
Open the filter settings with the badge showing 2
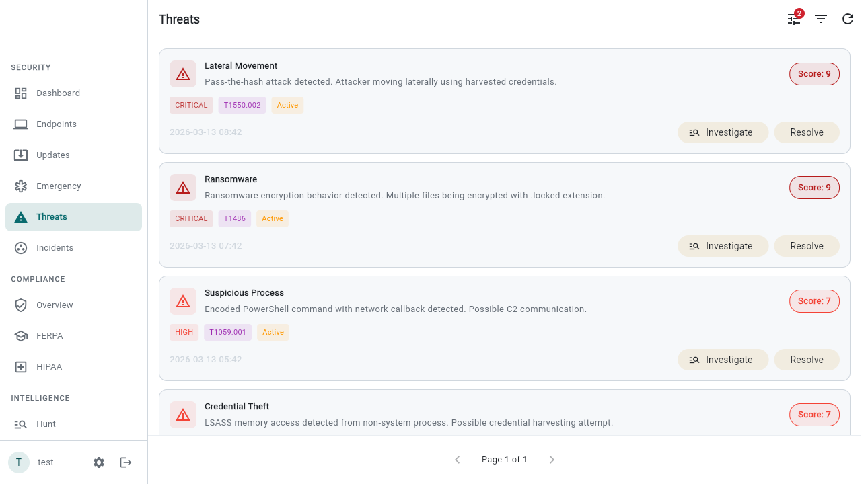pos(794,19)
